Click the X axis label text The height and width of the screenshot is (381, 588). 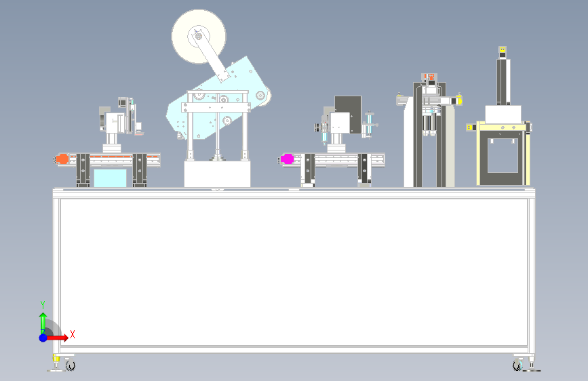click(x=73, y=334)
